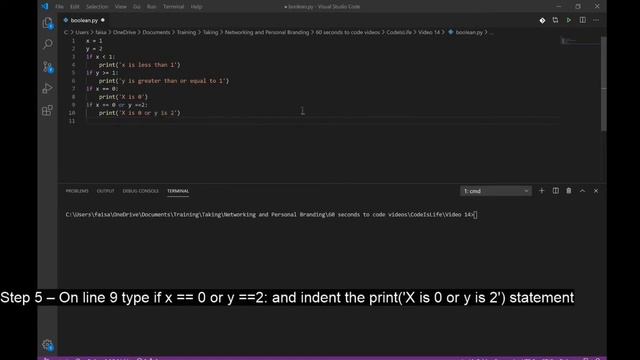The image size is (640, 360).
Task: Place cursor on empty line 11
Action: coord(322,121)
